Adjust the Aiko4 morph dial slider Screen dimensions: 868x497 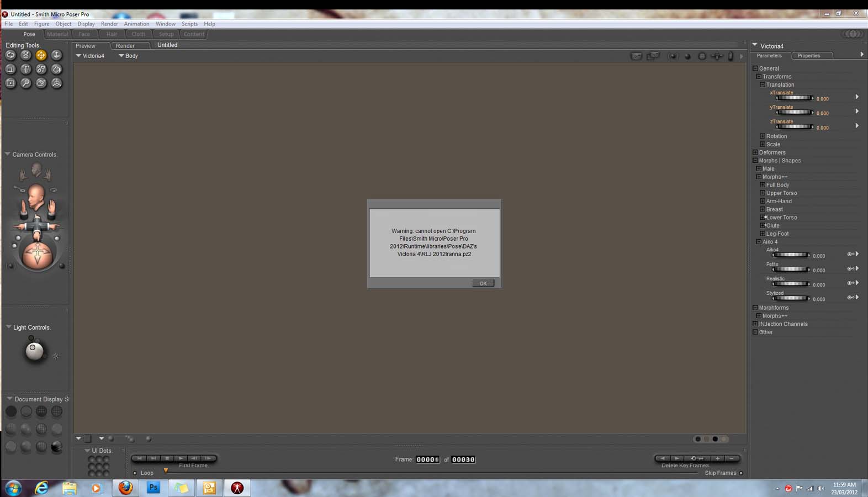[791, 255]
